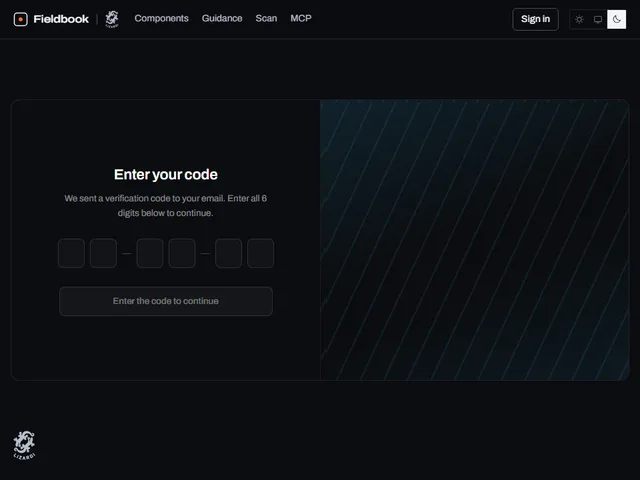Image resolution: width=640 pixels, height=480 pixels.
Task: Click the sixth code digit box
Action: click(260, 253)
